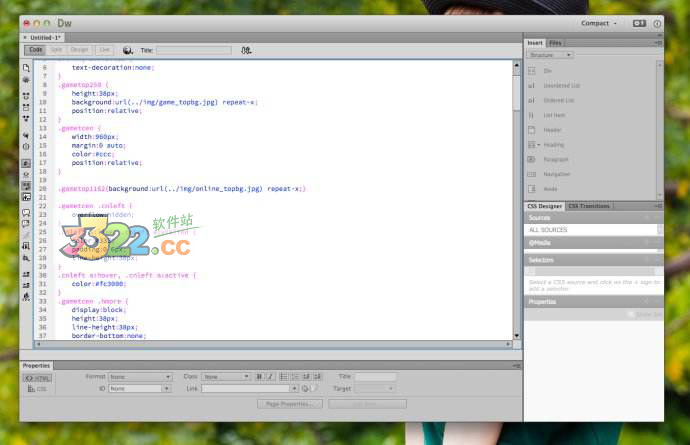Open the Compact workspace dropdown
Viewport: 690px width, 445px height.
tap(600, 22)
